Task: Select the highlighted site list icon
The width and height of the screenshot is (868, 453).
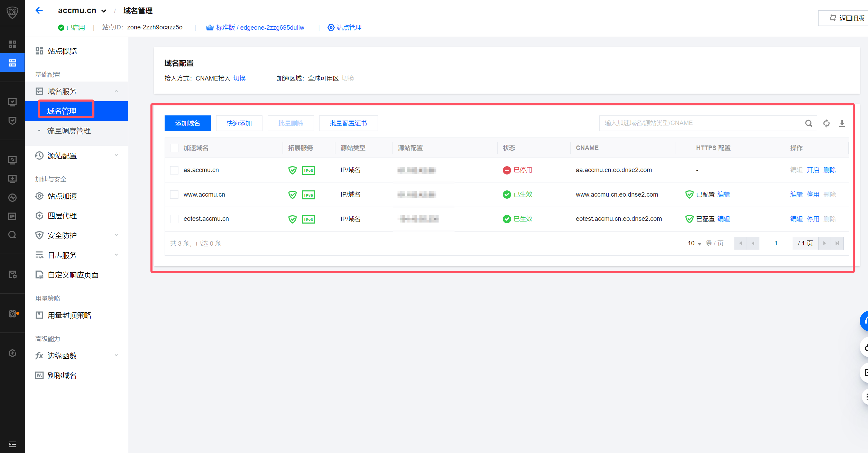Action: point(12,63)
